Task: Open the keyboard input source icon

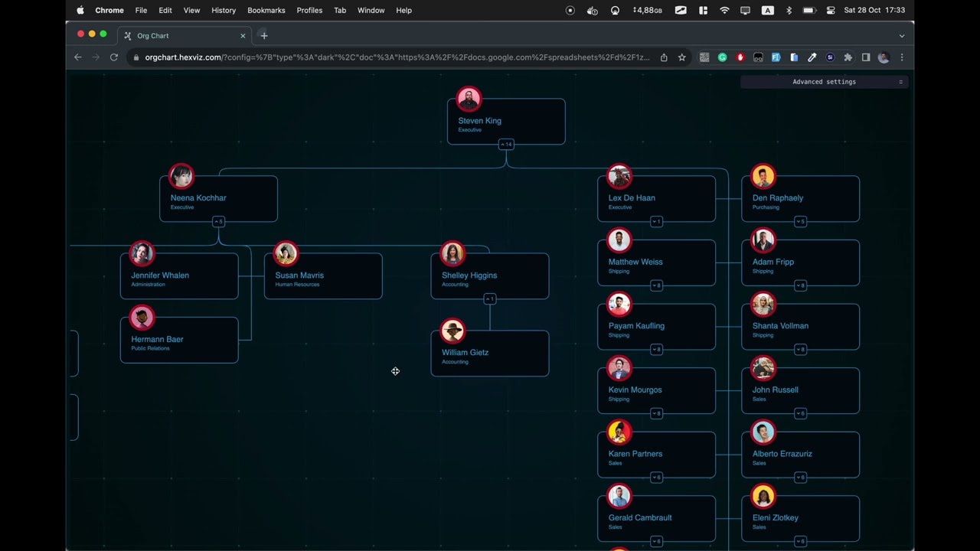Action: pyautogui.click(x=767, y=10)
